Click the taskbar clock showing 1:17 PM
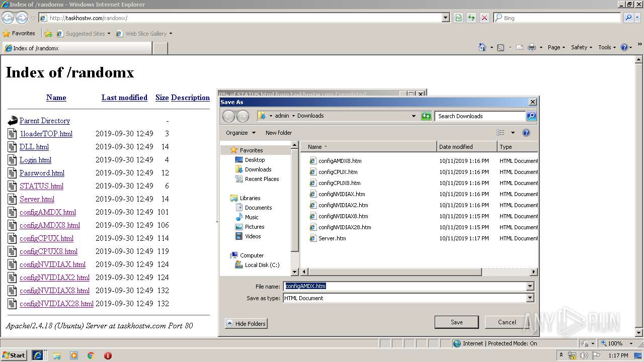644x362 pixels. (x=618, y=355)
